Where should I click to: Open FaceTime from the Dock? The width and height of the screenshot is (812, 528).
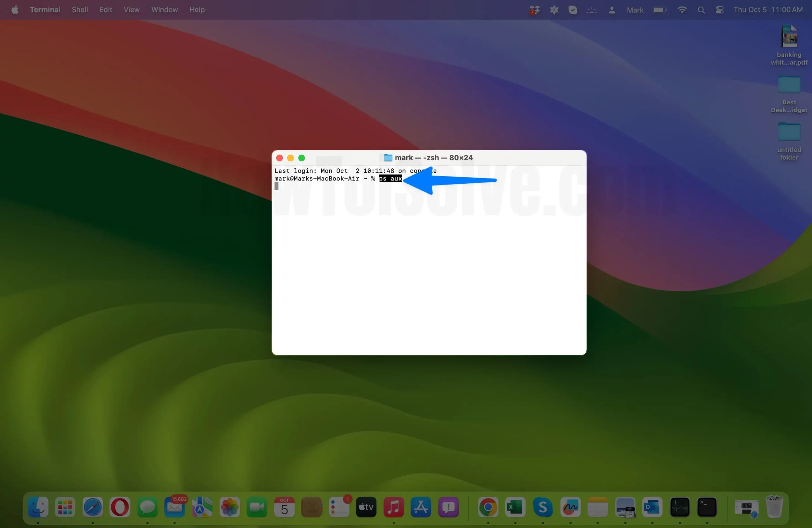tap(256, 508)
